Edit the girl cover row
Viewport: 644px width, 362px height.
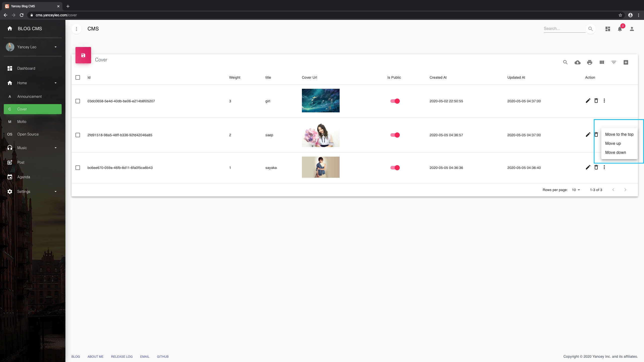point(588,101)
